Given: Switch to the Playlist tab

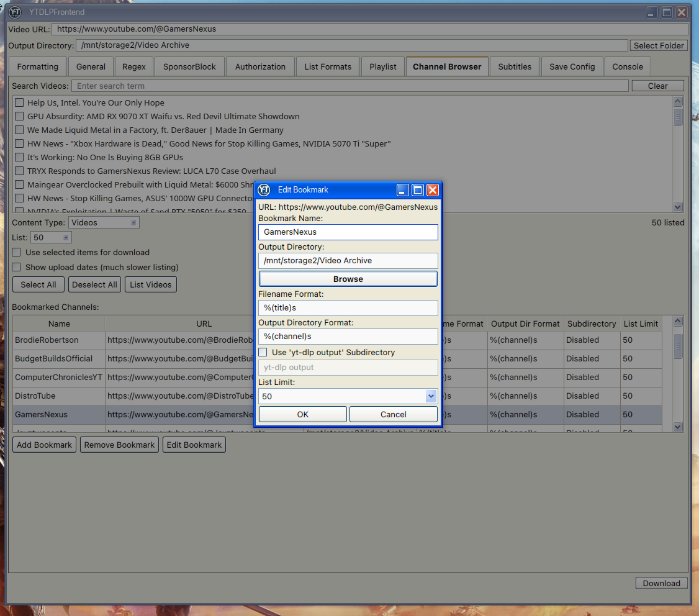Looking at the screenshot, I should tap(382, 67).
